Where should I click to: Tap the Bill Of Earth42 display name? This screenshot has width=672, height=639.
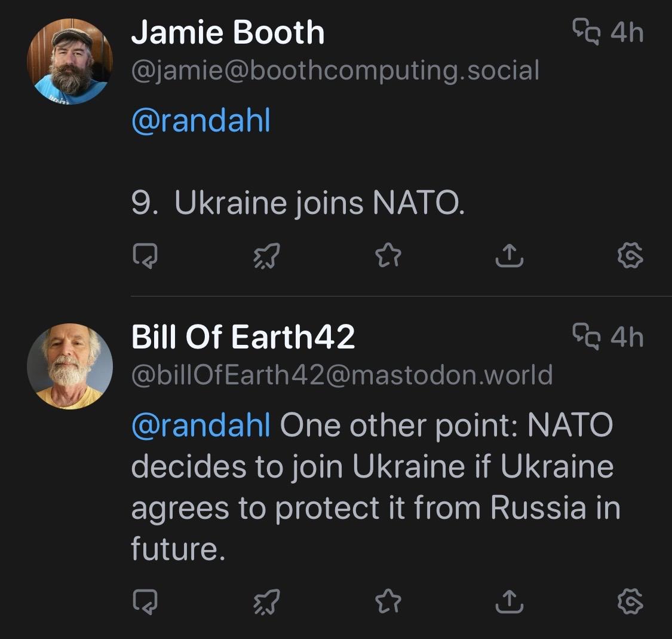click(243, 337)
